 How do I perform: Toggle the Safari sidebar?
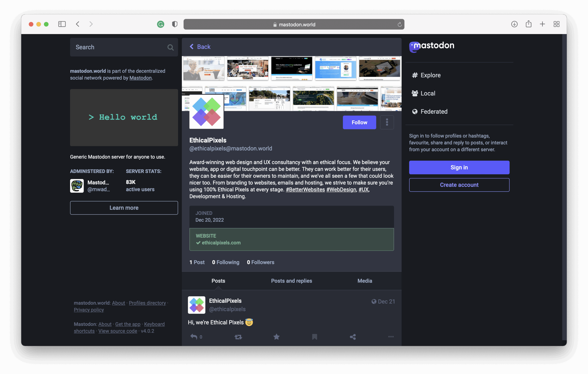coord(62,24)
